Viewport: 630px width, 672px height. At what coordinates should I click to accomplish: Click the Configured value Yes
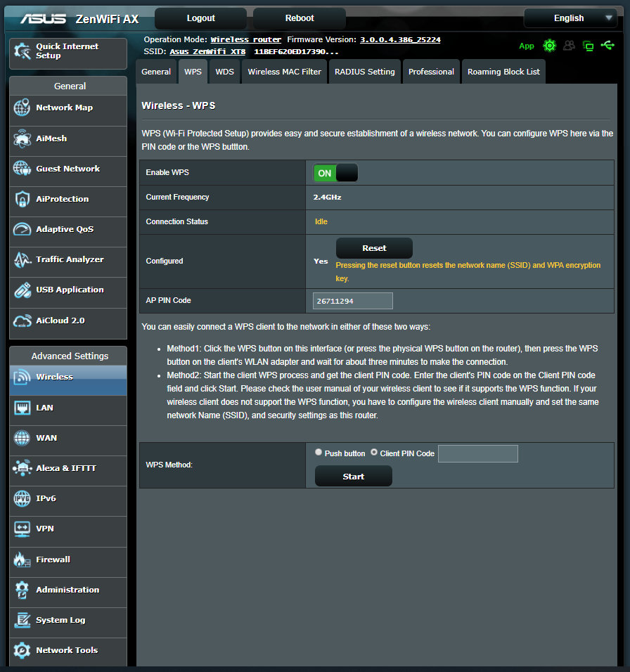pos(321,261)
